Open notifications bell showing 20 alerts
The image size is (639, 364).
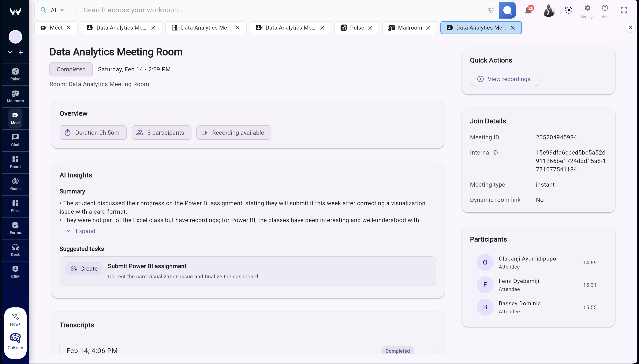tap(528, 10)
